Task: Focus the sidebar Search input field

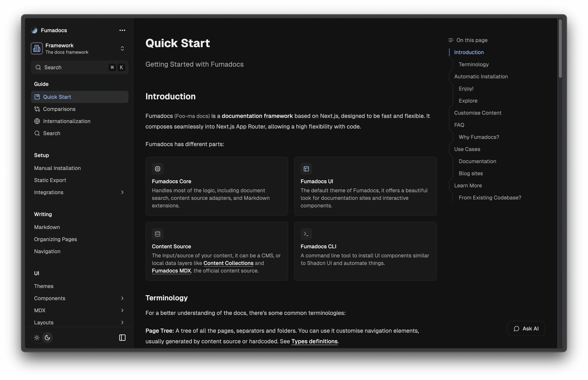Action: click(x=74, y=67)
